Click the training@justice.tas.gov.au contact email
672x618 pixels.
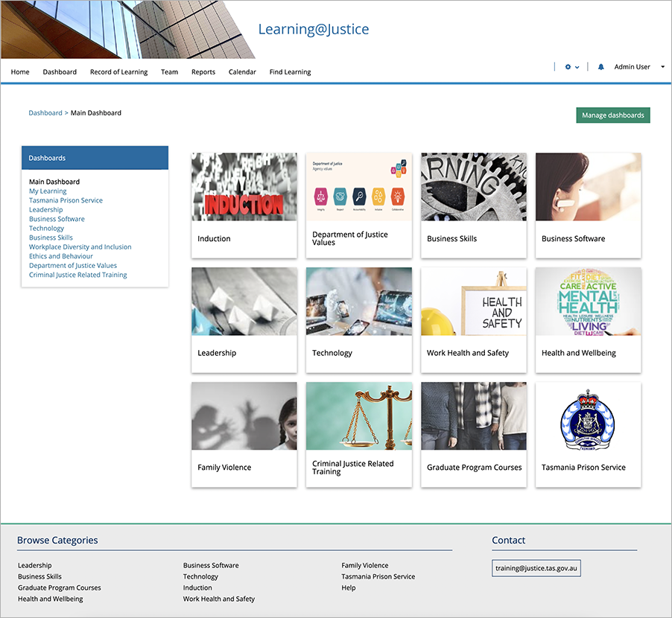pos(536,569)
